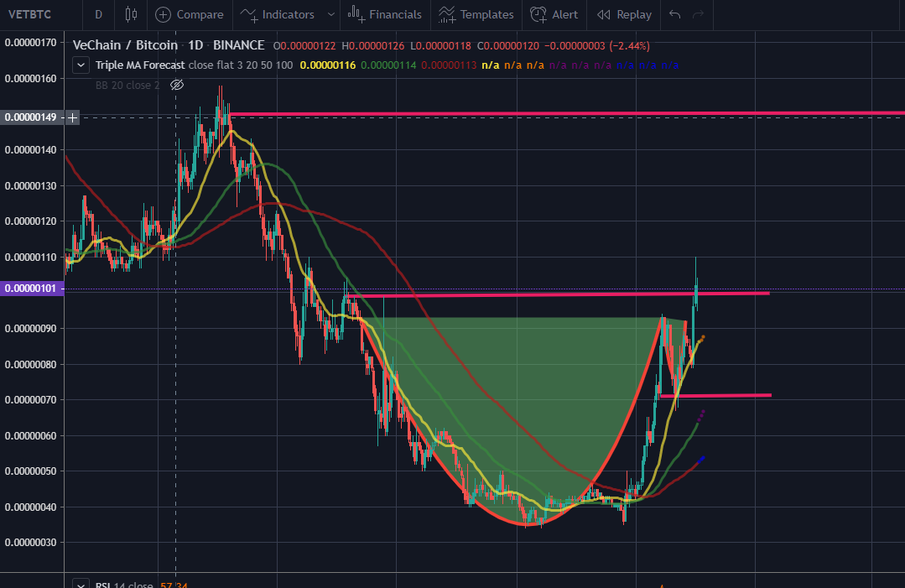Start bar Replay mode

[624, 14]
